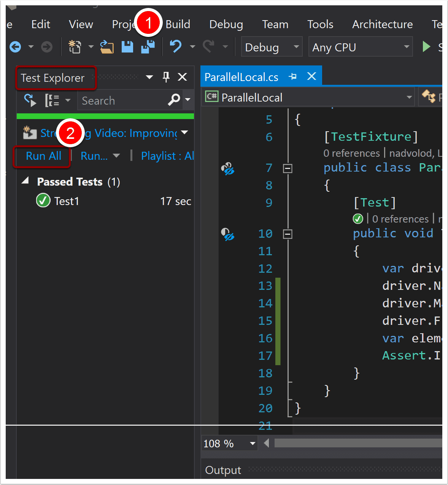Collapse the Passed Tests group
Viewport: 448px width, 485px height.
tap(25, 181)
